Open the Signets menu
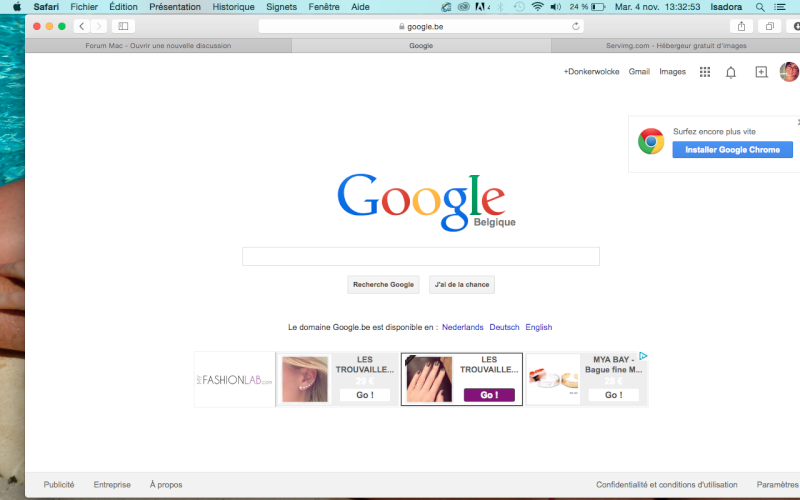 pyautogui.click(x=282, y=7)
